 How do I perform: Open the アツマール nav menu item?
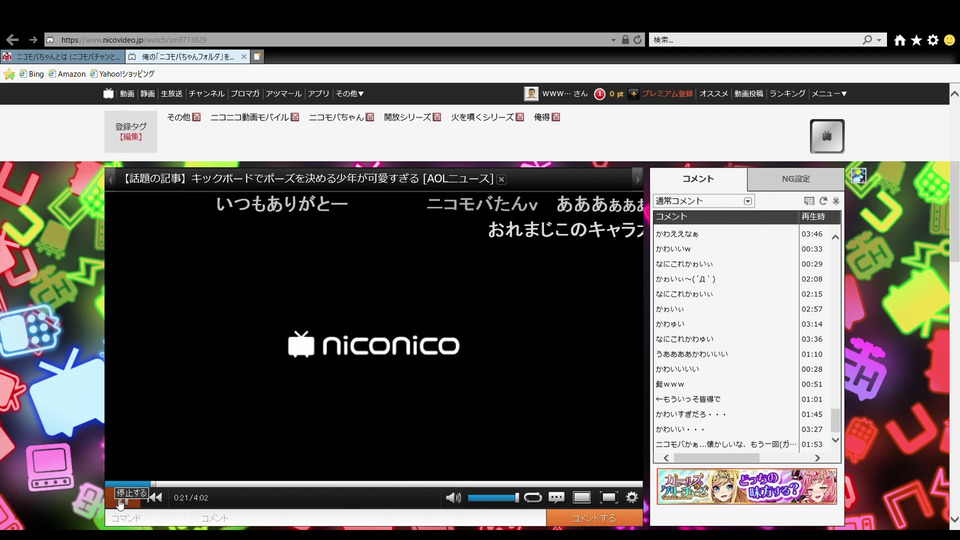[283, 94]
